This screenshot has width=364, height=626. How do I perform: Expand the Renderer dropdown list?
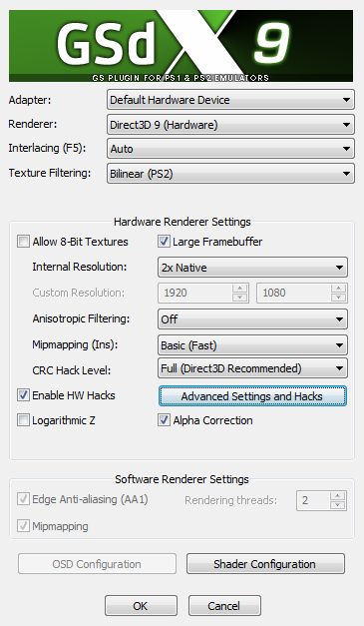click(230, 125)
